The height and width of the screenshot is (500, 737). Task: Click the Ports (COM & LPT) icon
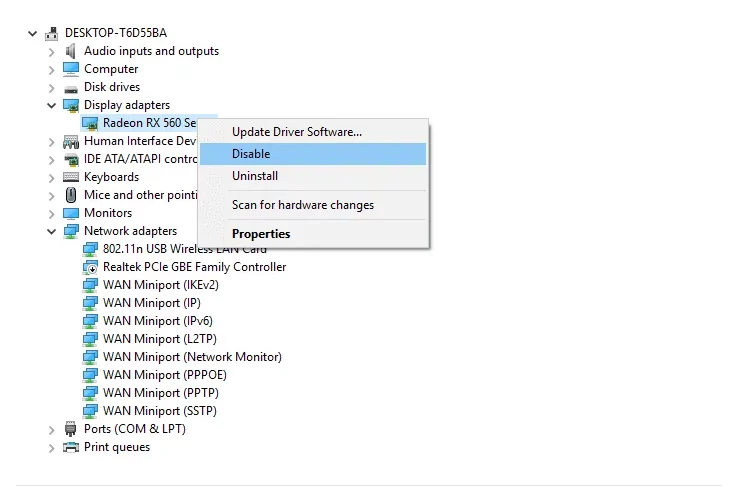71,429
